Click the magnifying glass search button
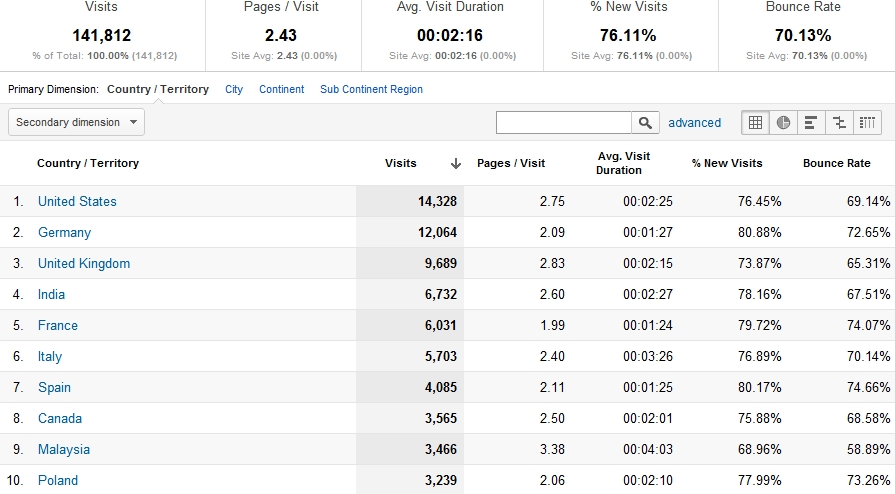The image size is (895, 494). [646, 123]
